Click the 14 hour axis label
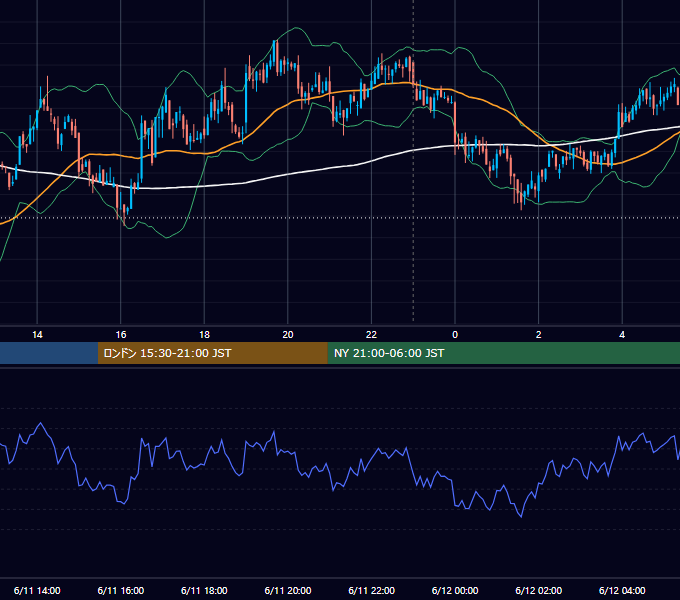This screenshot has height=600, width=680. 37,335
